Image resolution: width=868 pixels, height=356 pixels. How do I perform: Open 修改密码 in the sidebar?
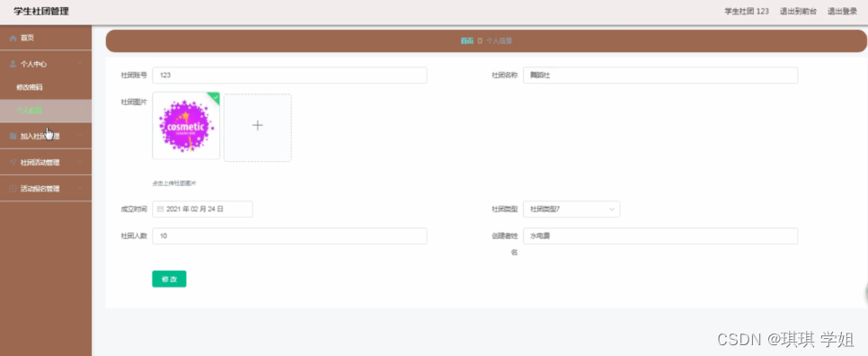click(46, 87)
